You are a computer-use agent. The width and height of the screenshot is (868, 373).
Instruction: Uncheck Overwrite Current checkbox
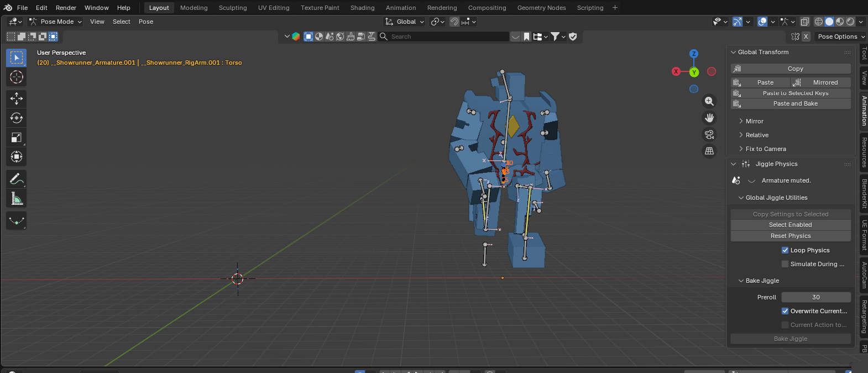tap(785, 311)
